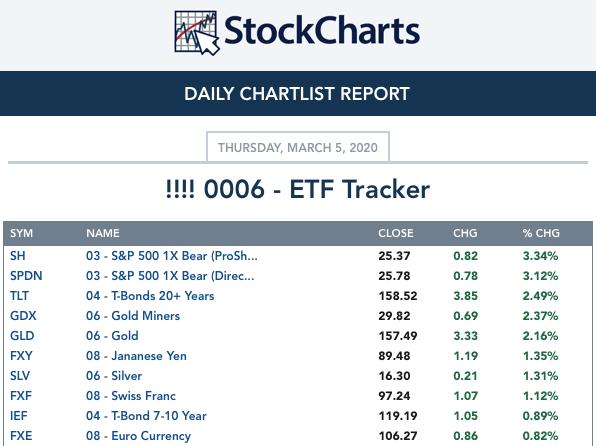Open 04 - T-Bonds 20+ Years link

point(150,296)
